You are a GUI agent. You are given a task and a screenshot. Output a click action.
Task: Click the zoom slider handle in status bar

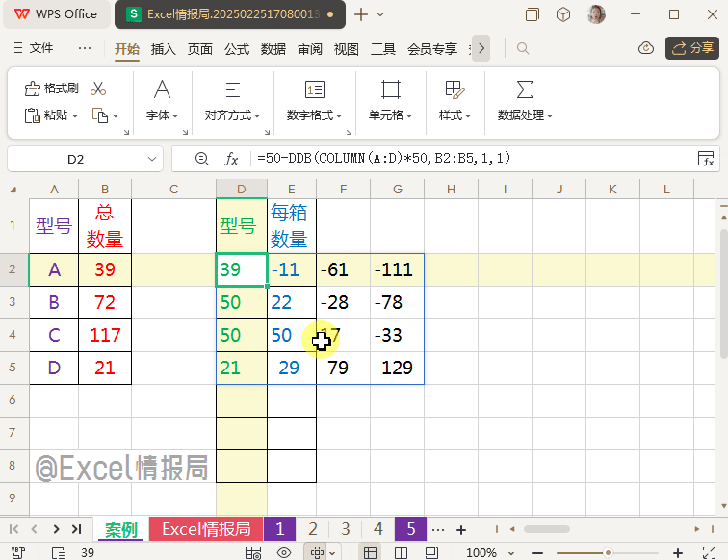pyautogui.click(x=608, y=553)
